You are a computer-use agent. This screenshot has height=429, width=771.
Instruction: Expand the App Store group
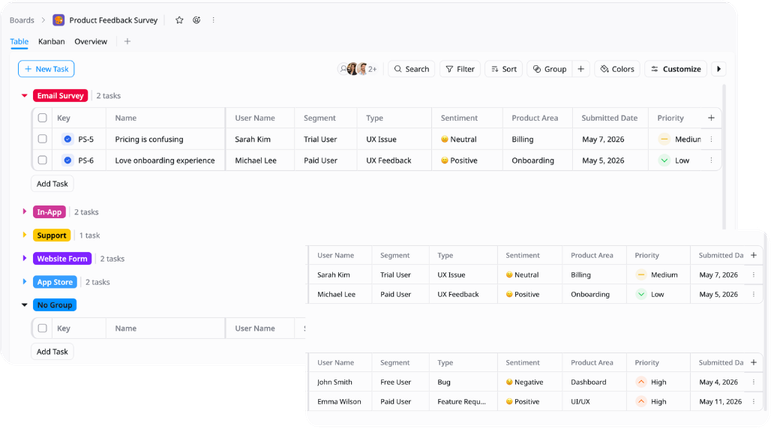(x=24, y=282)
